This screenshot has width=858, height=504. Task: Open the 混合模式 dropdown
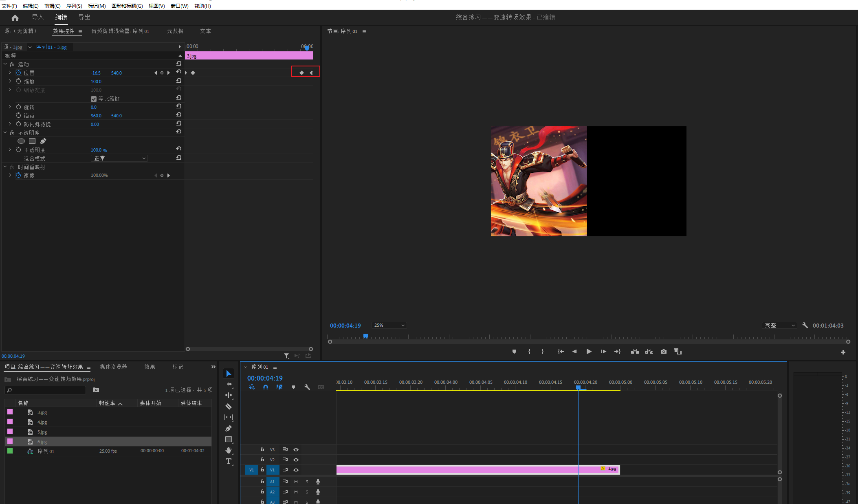pos(119,158)
